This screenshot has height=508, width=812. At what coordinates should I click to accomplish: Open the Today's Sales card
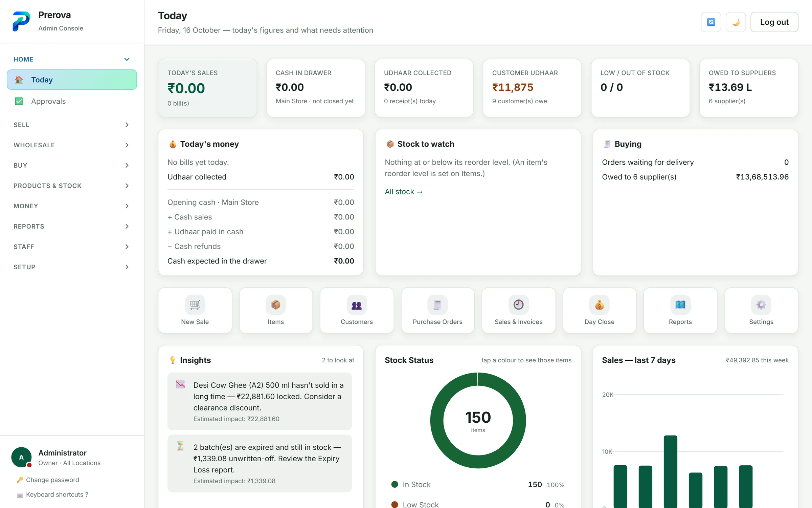tap(207, 88)
